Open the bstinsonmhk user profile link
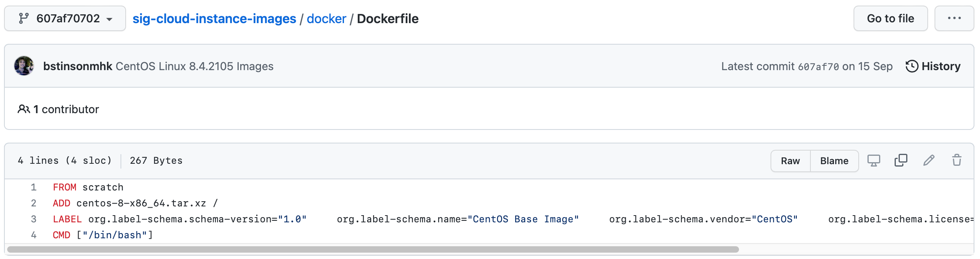 (x=77, y=66)
